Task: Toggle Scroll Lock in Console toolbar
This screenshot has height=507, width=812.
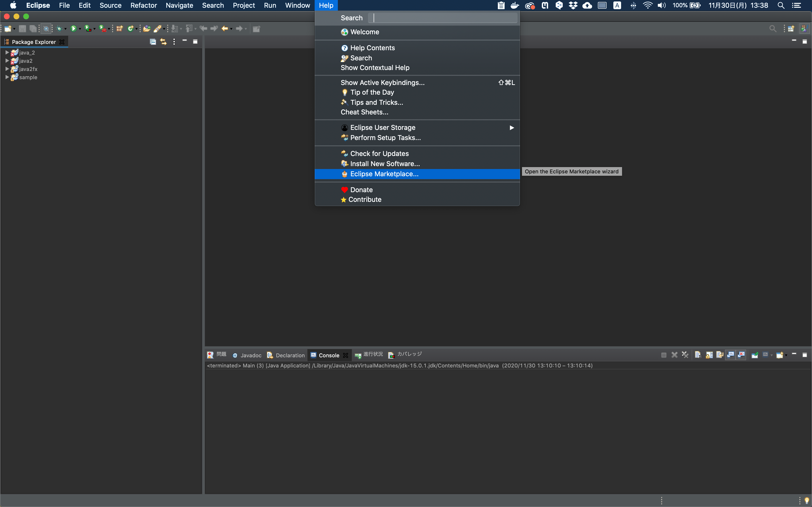Action: 709,355
